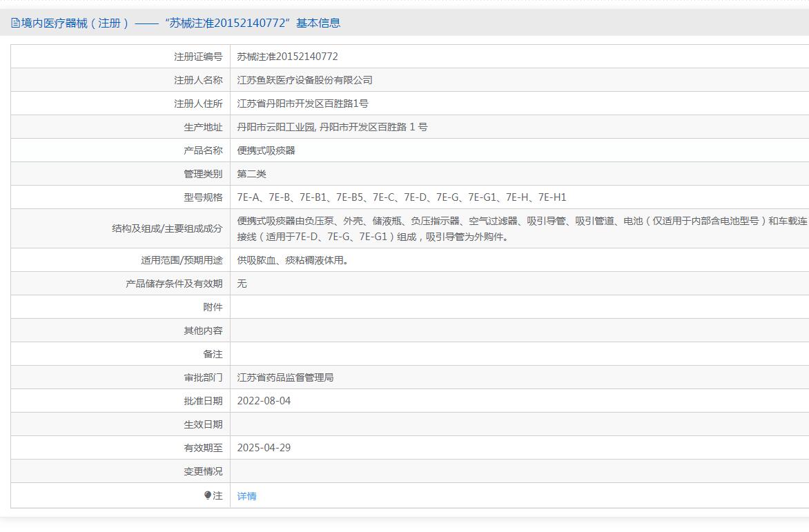Click the 生产地址 row label
The image size is (809, 532).
coord(203,128)
